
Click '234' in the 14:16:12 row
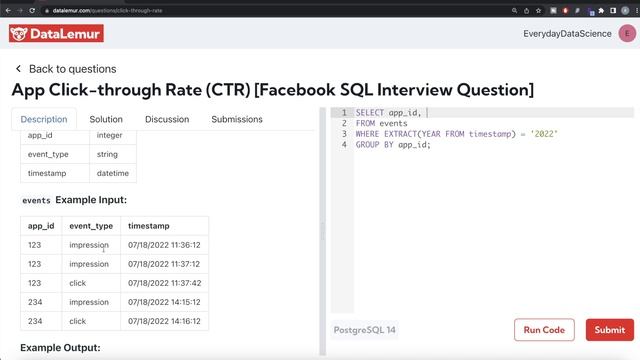(35, 321)
